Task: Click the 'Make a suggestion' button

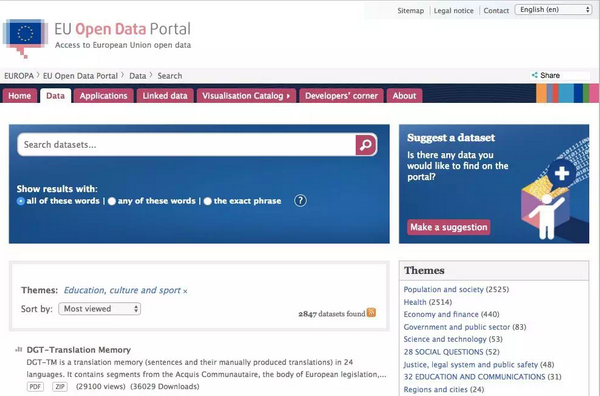Action: pyautogui.click(x=448, y=227)
